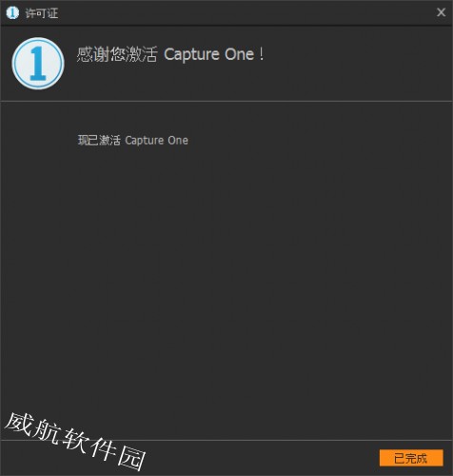Click the word One in the body message
This screenshot has width=453, height=476.
click(178, 140)
